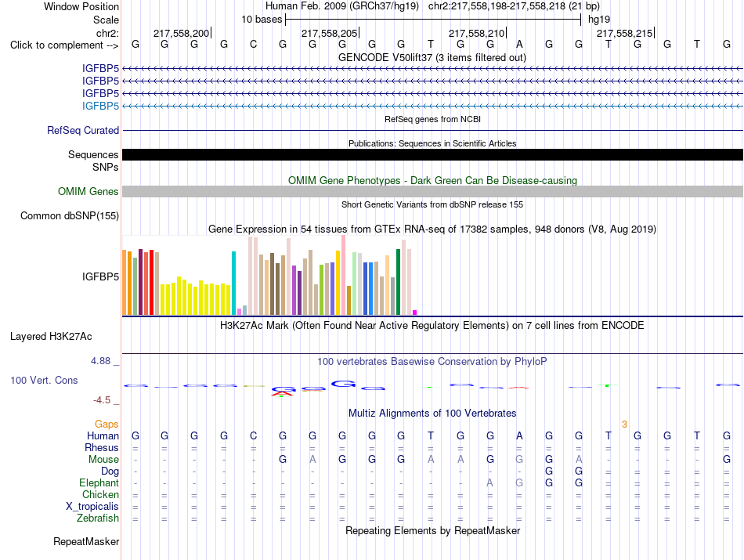Screen dimensions: 744x560
Task: Click the IGFBP5 label beside the GTEx bar chart
Action: [x=100, y=276]
